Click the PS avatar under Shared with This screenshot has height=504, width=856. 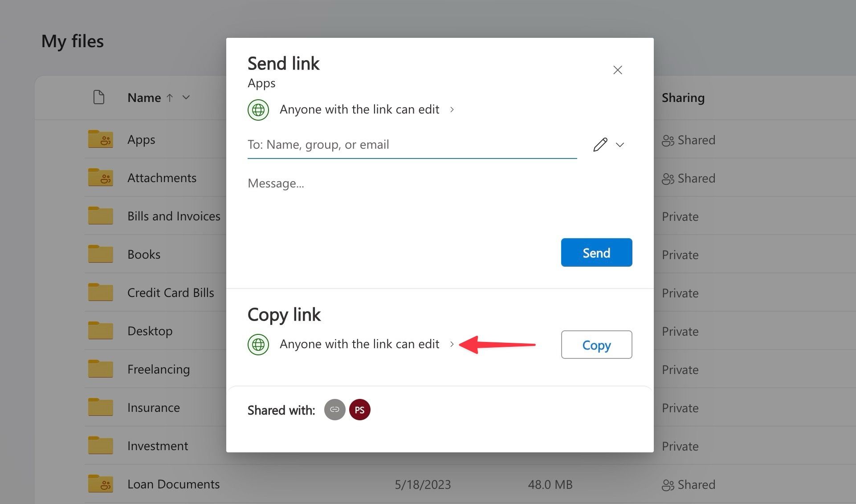360,410
